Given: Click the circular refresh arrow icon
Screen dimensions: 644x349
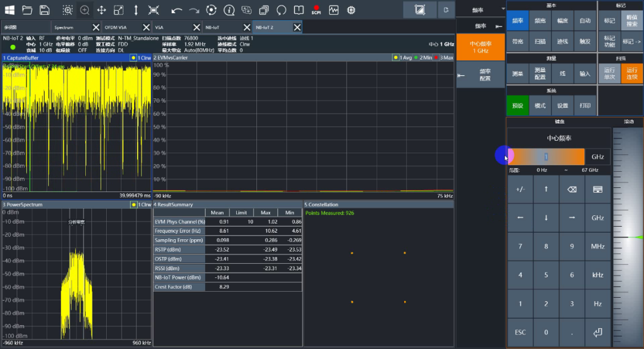Looking at the screenshot, I should coord(281,10).
